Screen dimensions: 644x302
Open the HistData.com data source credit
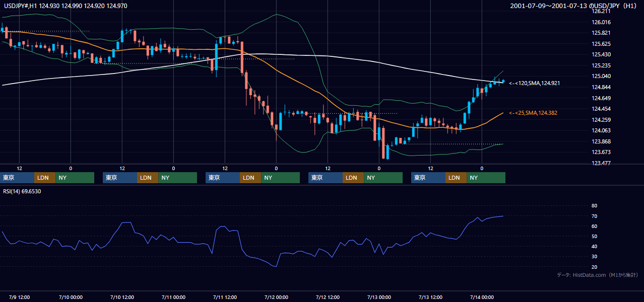[x=598, y=275]
